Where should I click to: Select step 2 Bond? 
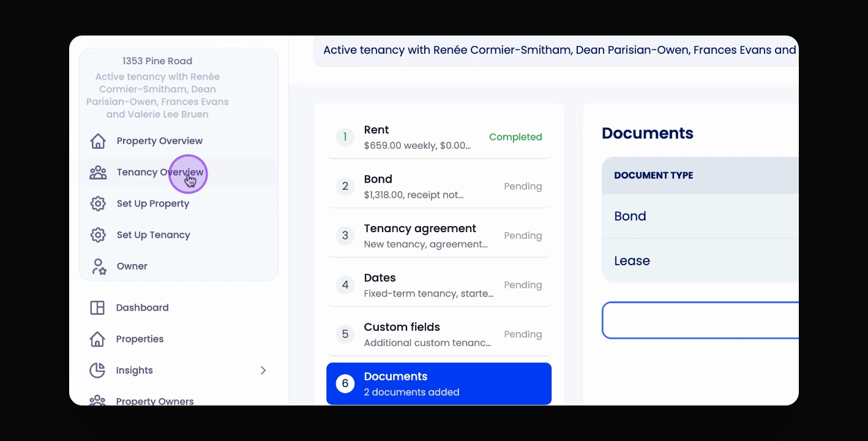tap(439, 186)
